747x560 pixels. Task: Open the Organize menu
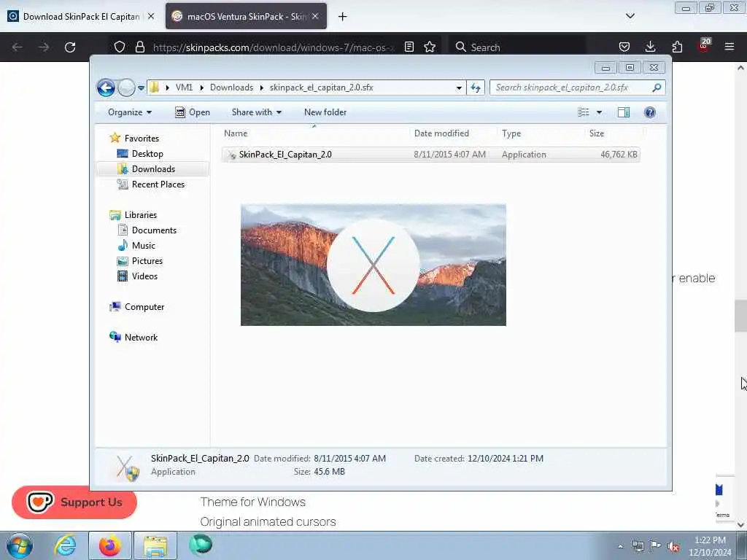tap(130, 112)
